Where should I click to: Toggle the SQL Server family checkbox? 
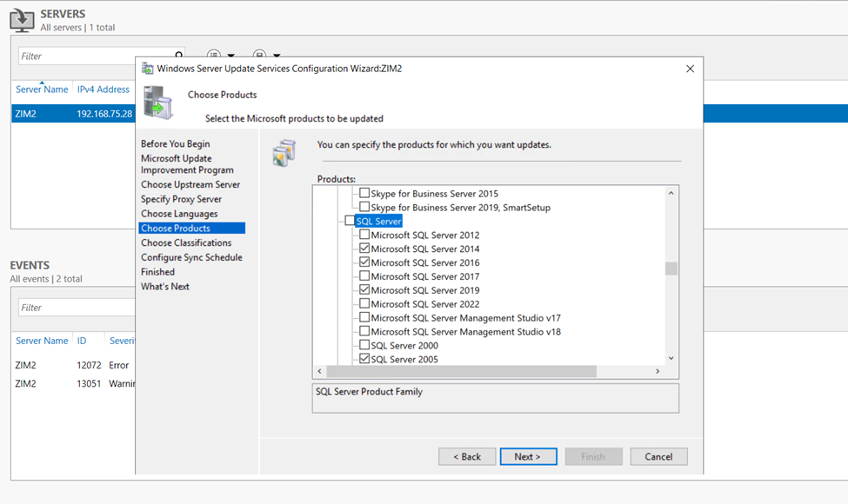[350, 221]
